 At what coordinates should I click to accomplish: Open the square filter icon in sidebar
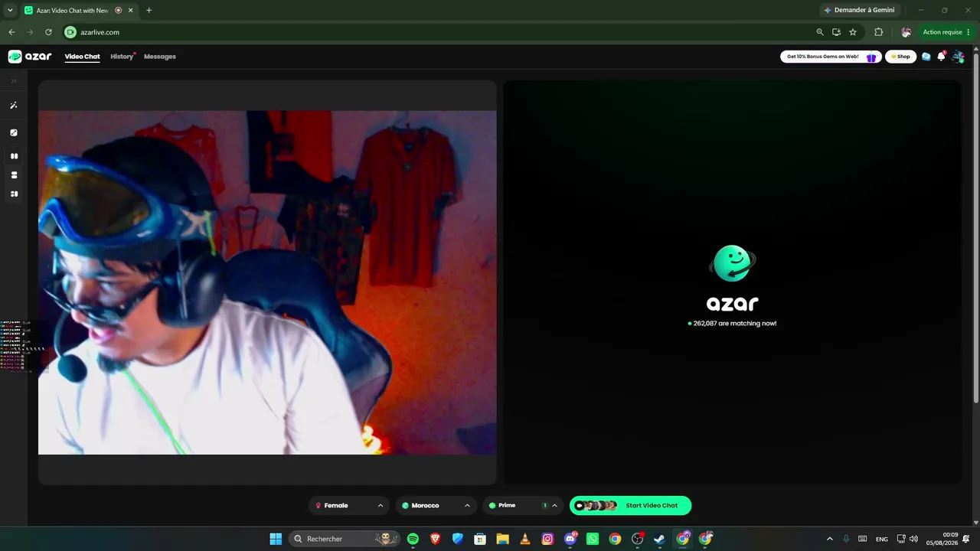coord(14,132)
